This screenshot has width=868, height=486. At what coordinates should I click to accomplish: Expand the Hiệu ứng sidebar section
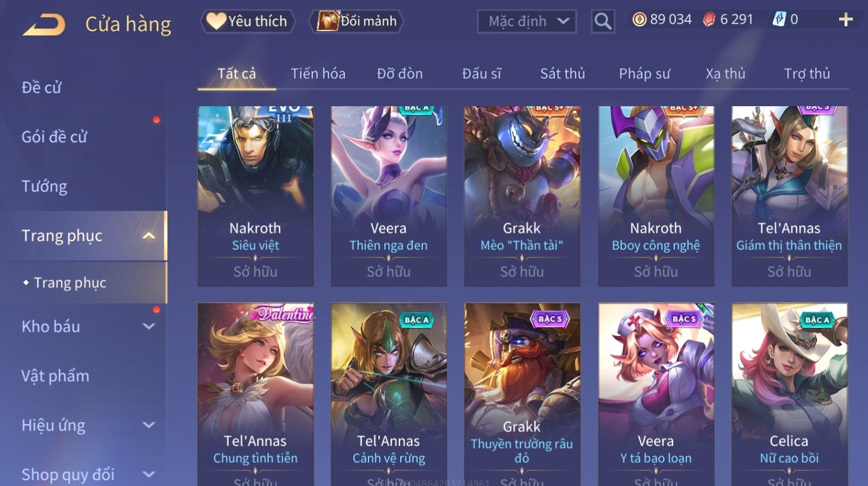(149, 425)
